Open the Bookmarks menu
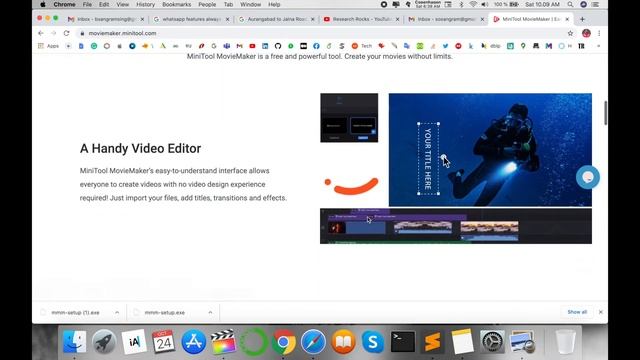This screenshot has width=640, height=360. (177, 4)
